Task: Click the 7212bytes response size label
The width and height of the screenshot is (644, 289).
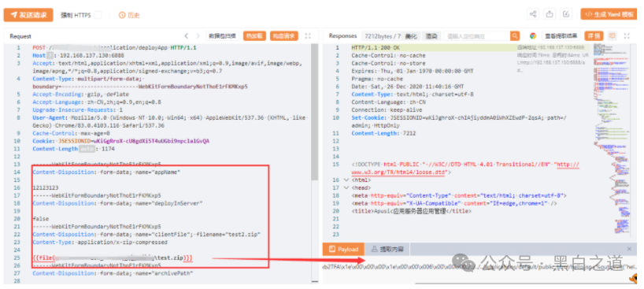Action: (382, 36)
